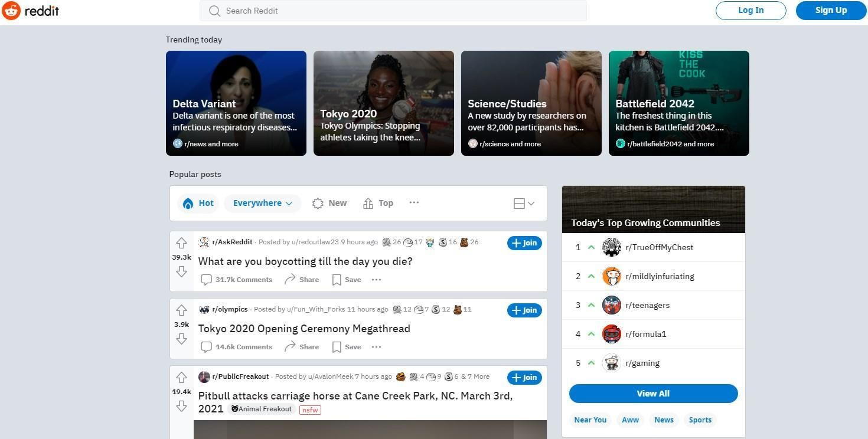Open Tokyo 2020 trending card

(384, 103)
